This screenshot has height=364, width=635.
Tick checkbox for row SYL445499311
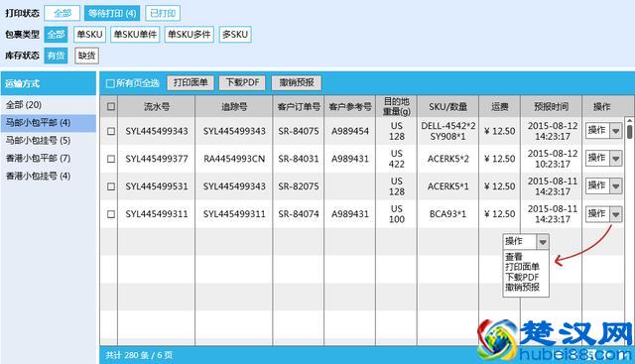110,214
